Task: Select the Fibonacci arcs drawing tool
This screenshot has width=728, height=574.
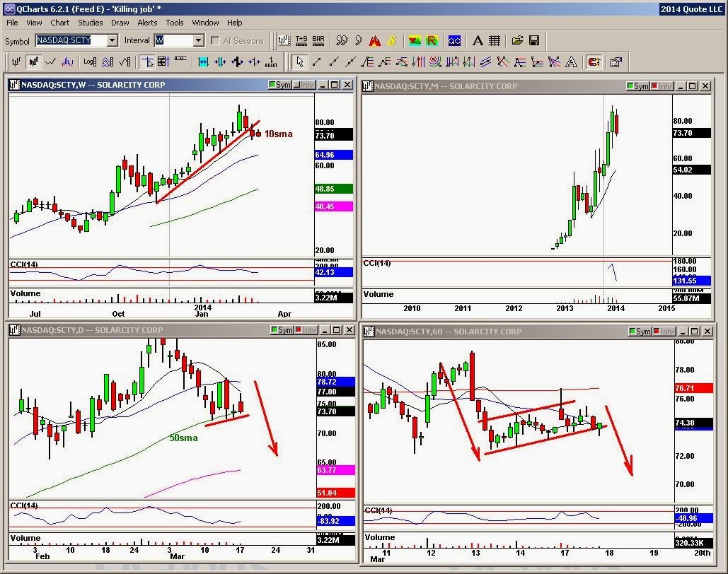Action: pos(435,61)
